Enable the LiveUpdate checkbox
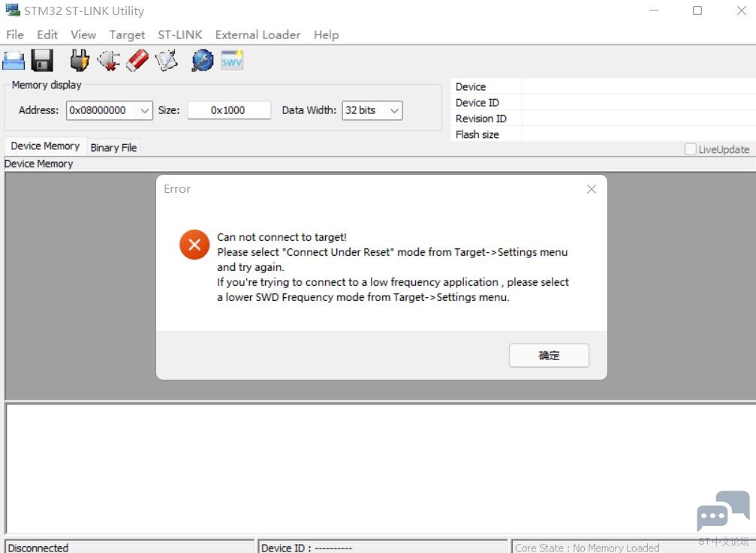This screenshot has height=553, width=756. click(690, 149)
